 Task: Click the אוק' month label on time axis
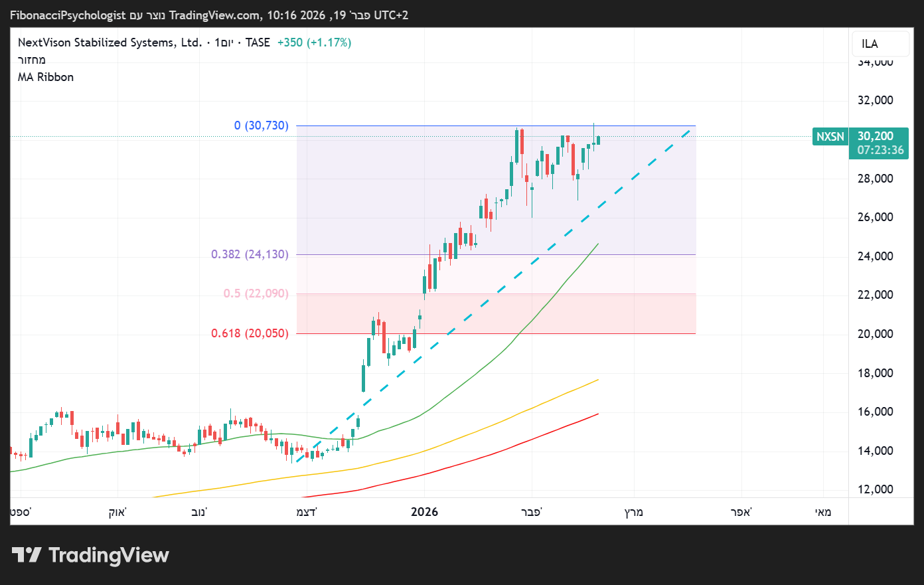point(117,512)
